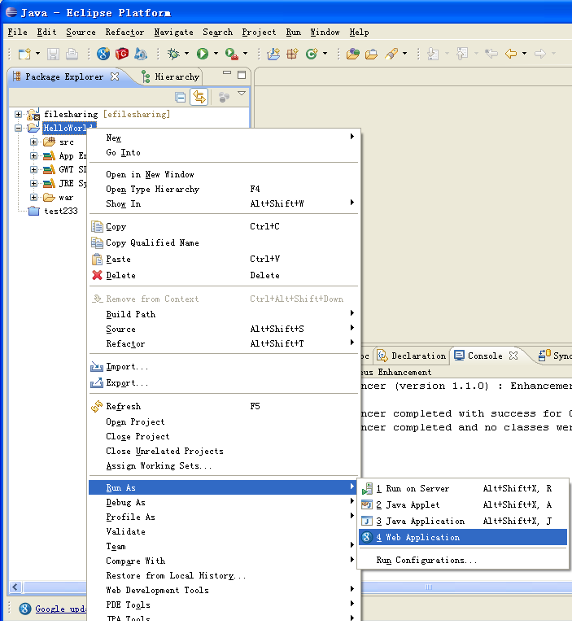Choose 4 Web Application from Run As submenu
Image resolution: width=572 pixels, height=621 pixels.
[463, 537]
